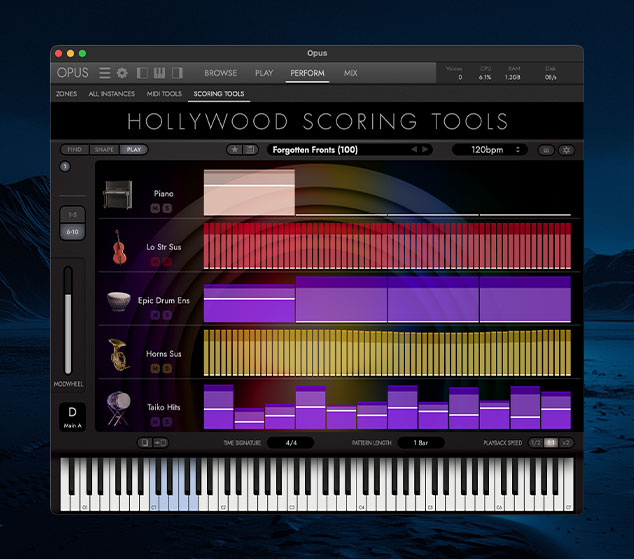Screen dimensions: 634x559
Task: Open the Opus hamburger main menu
Action: (x=105, y=73)
